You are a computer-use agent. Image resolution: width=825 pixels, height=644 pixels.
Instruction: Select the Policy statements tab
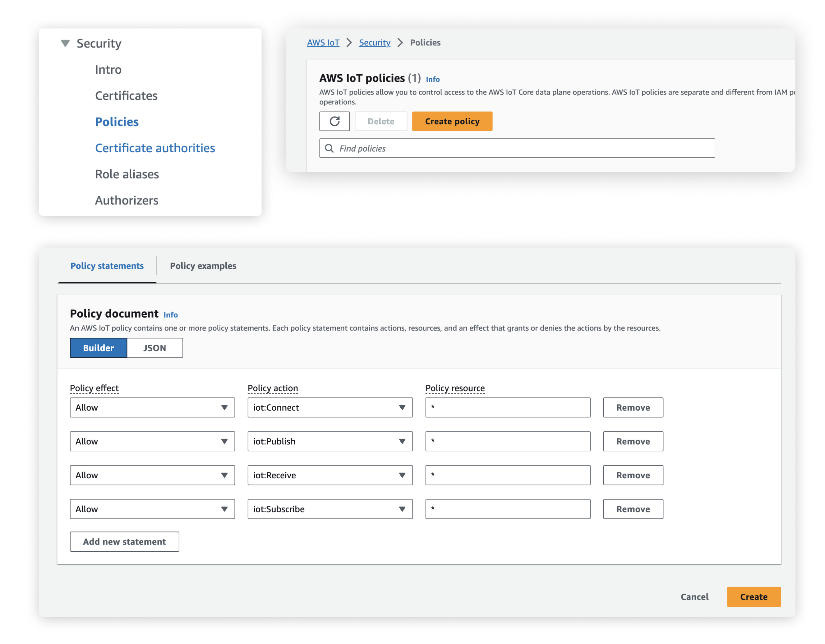(107, 266)
